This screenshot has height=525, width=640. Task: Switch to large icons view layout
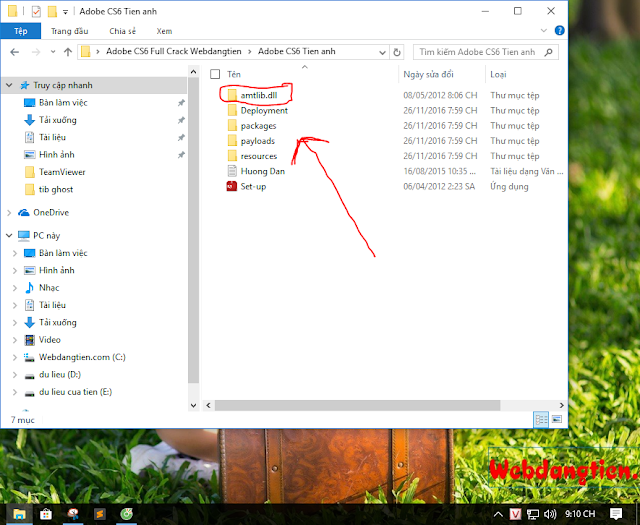coord(557,419)
